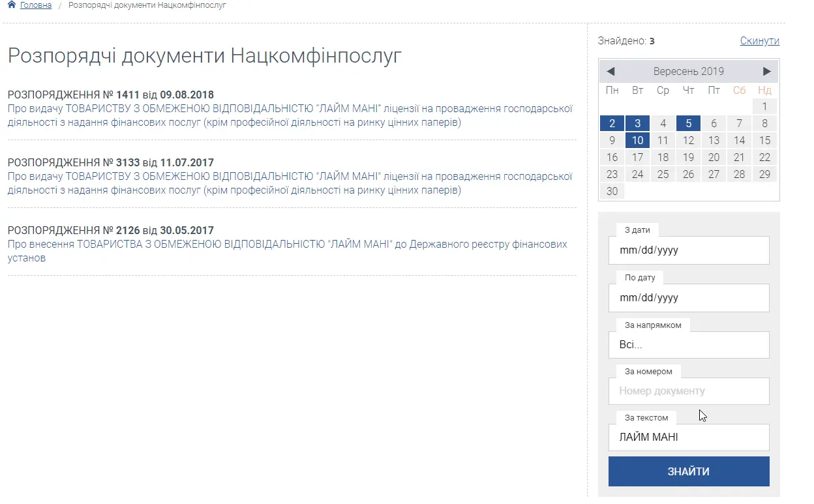Select September 10 in the calendar
Screen dimensions: 814x504
click(x=637, y=140)
